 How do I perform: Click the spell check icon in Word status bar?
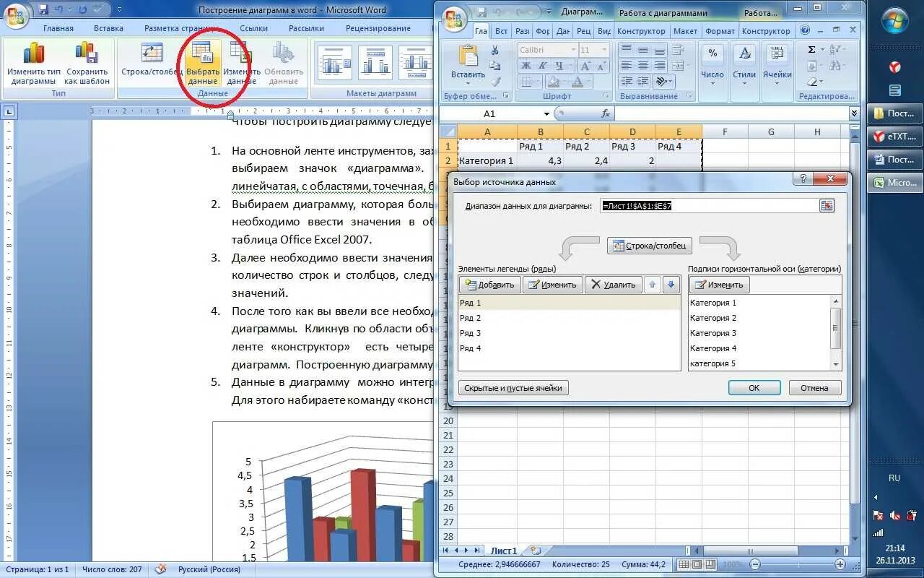click(x=160, y=569)
